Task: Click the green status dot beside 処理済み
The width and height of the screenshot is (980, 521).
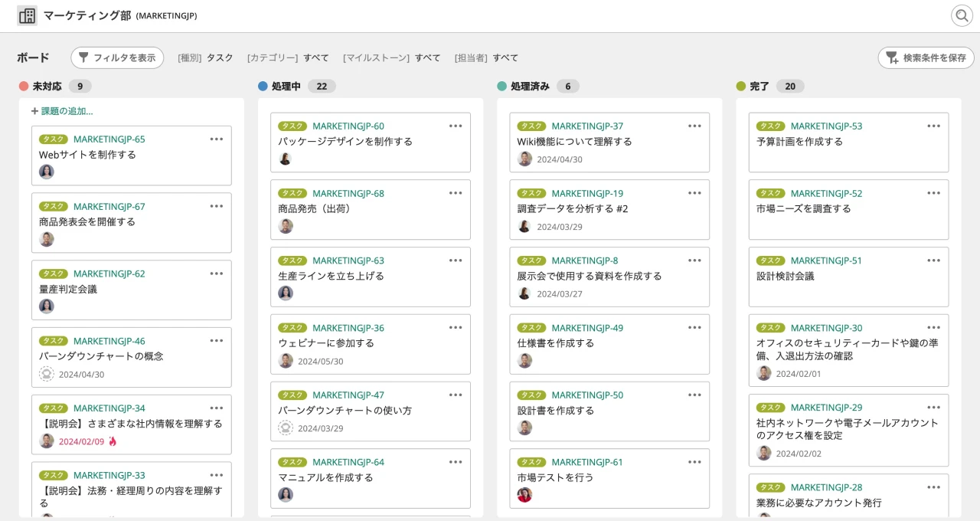Action: [x=501, y=86]
